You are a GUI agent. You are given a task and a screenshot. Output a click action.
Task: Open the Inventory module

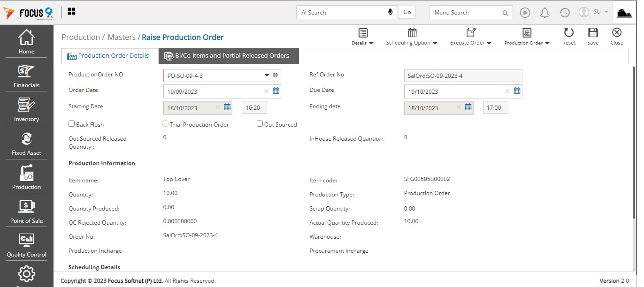26,110
